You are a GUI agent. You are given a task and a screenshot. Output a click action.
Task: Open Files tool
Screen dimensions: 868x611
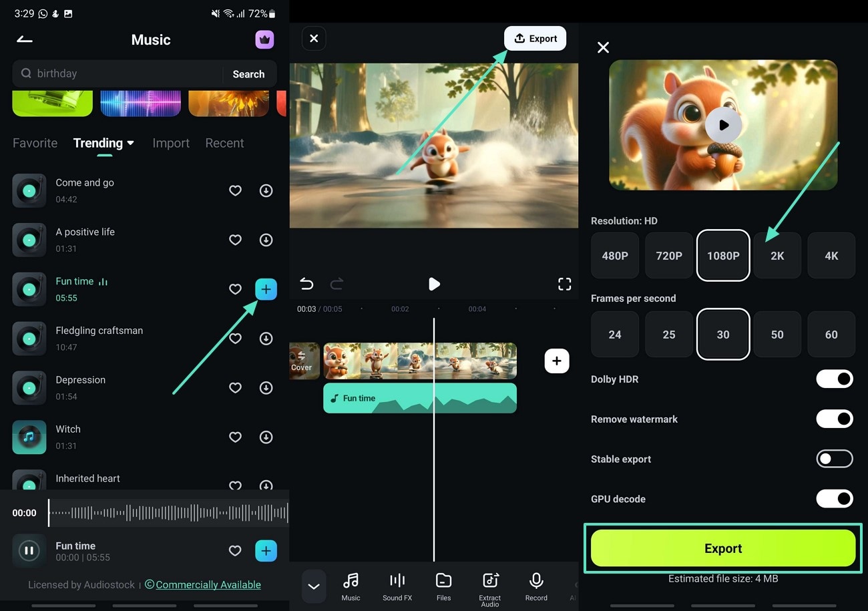(443, 587)
